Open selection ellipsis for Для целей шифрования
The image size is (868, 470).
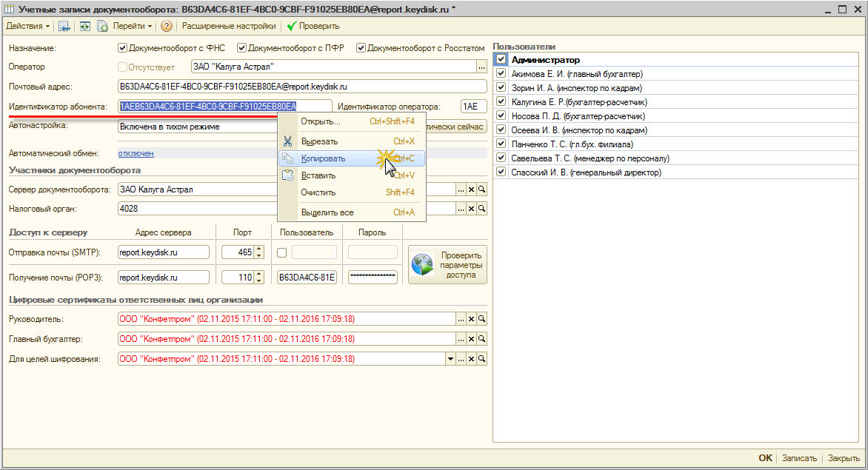[x=461, y=359]
